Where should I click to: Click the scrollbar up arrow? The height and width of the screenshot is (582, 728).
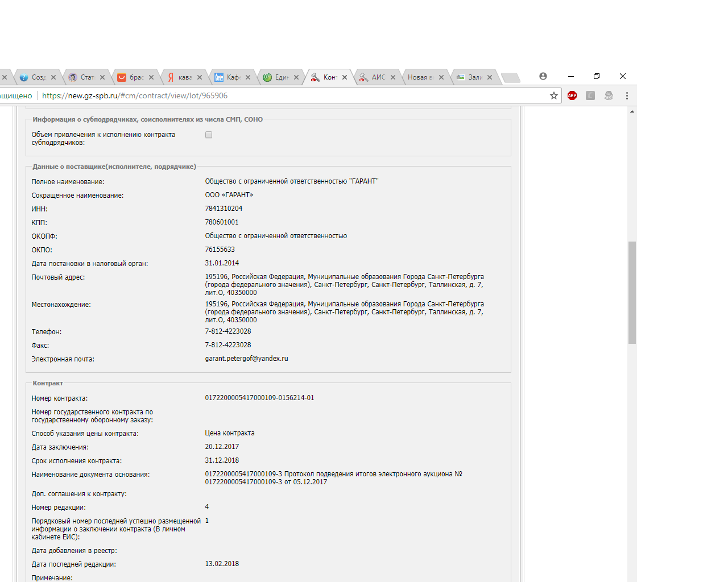[x=632, y=111]
